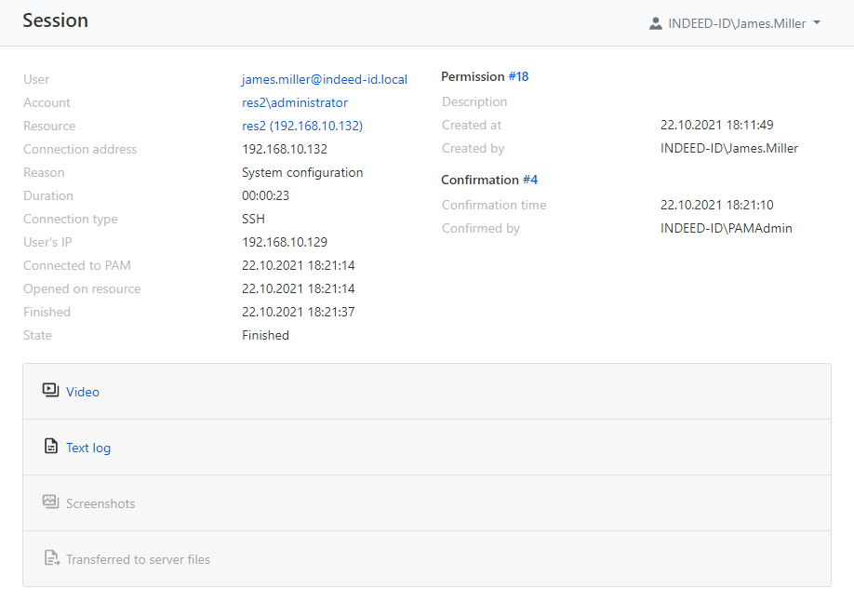This screenshot has width=854, height=616.
Task: Open the Text log link
Action: click(88, 448)
